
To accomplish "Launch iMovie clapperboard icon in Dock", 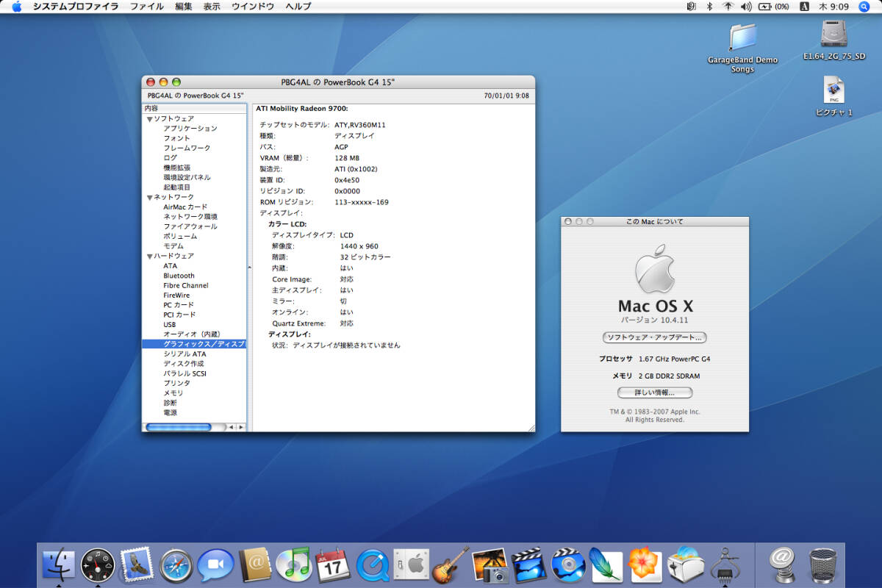I will coord(528,565).
